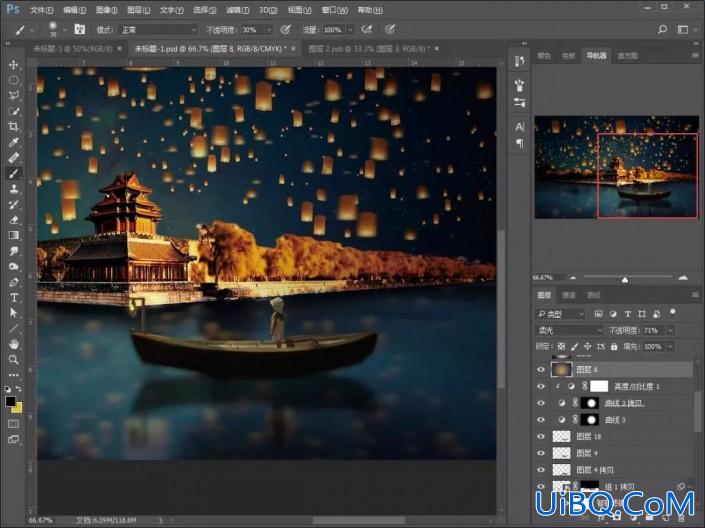
Task: Open the 文件(F) menu
Action: 41,10
